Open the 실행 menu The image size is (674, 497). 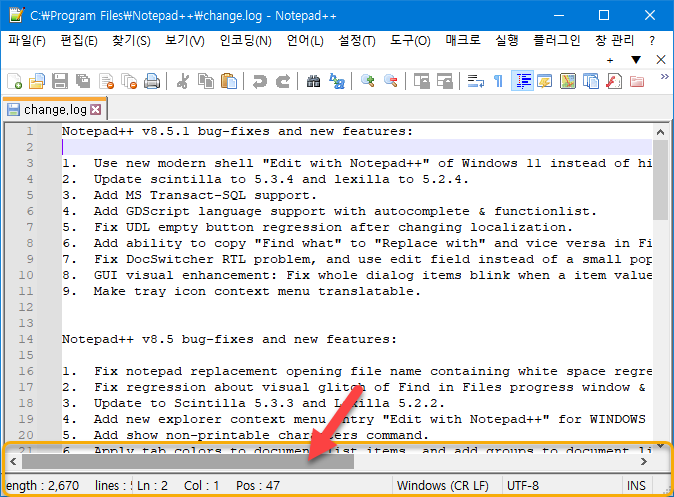507,41
